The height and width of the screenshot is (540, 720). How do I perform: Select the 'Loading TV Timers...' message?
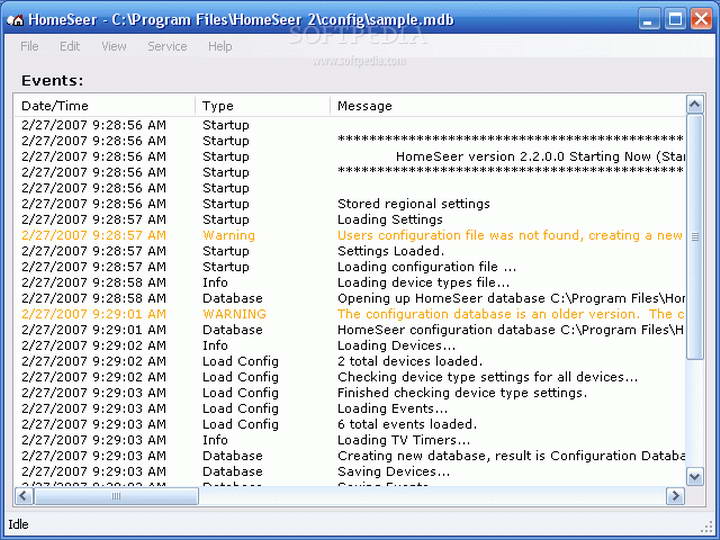pos(404,440)
